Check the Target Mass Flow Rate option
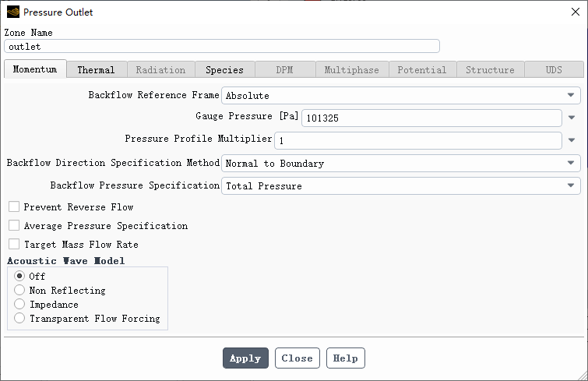 click(x=14, y=244)
